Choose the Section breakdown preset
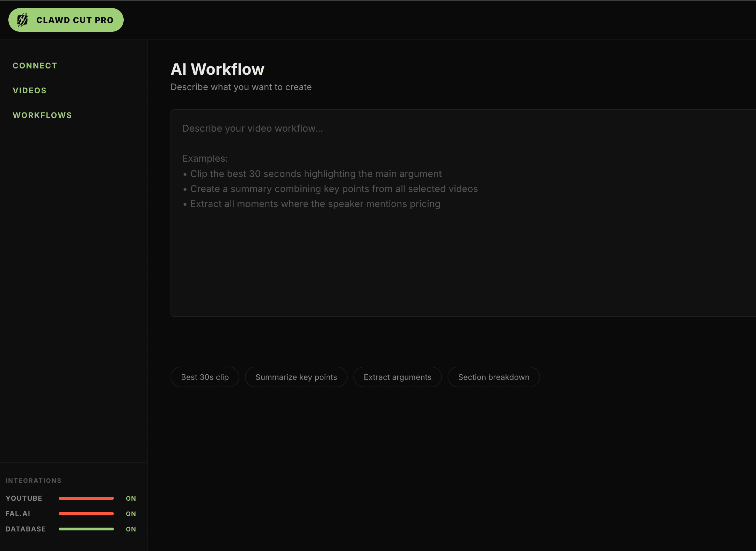This screenshot has height=551, width=756. [x=494, y=377]
